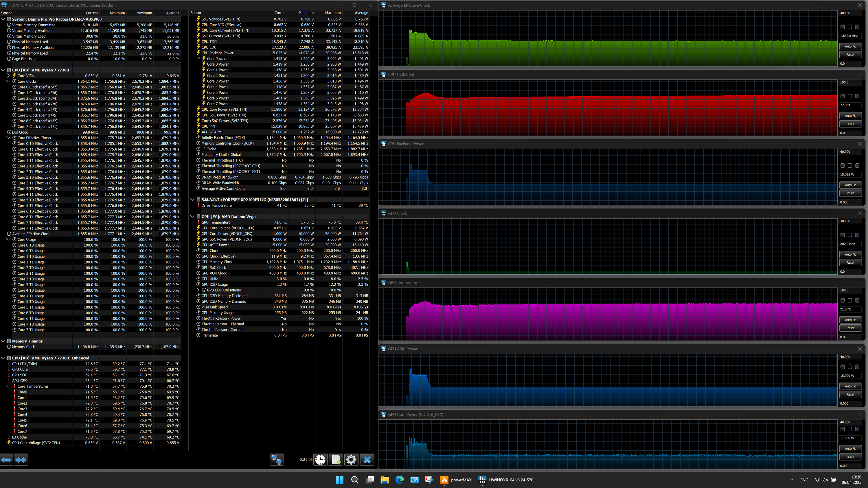Image resolution: width=868 pixels, height=488 pixels.
Task: Expand the Core VIDs group
Action: click(x=8, y=76)
